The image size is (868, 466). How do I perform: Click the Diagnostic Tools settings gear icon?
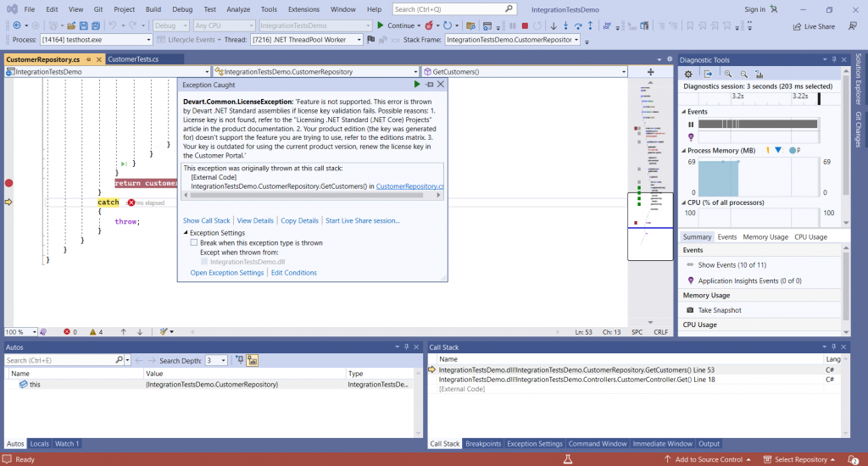(x=688, y=74)
